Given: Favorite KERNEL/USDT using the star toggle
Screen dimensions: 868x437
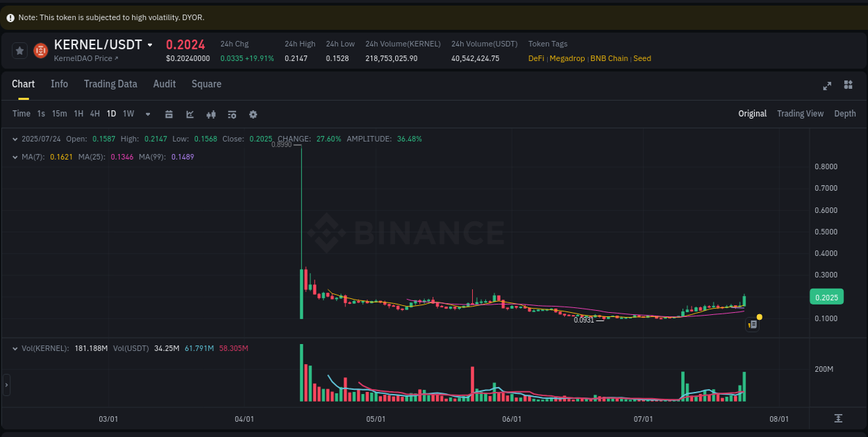Looking at the screenshot, I should point(19,50).
